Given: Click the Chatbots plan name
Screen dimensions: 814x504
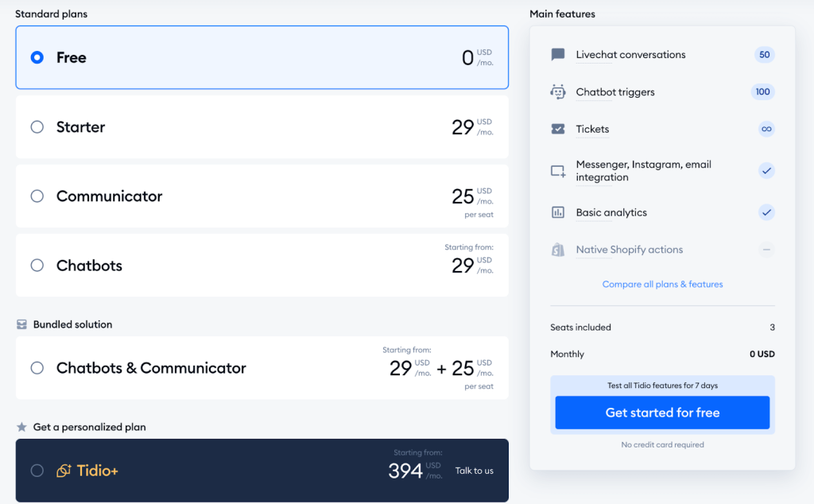Looking at the screenshot, I should 89,266.
